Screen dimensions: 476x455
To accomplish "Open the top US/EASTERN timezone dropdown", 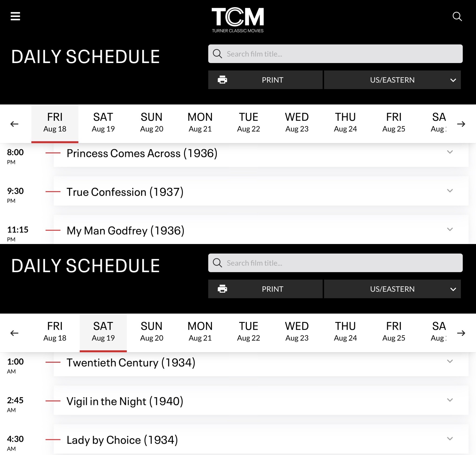I will [x=392, y=80].
